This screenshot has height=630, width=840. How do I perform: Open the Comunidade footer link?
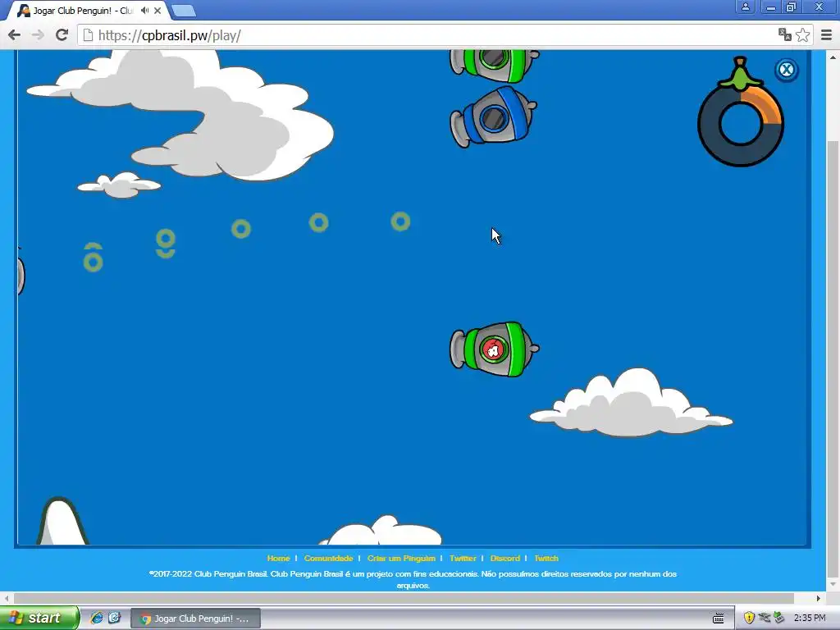pyautogui.click(x=328, y=558)
